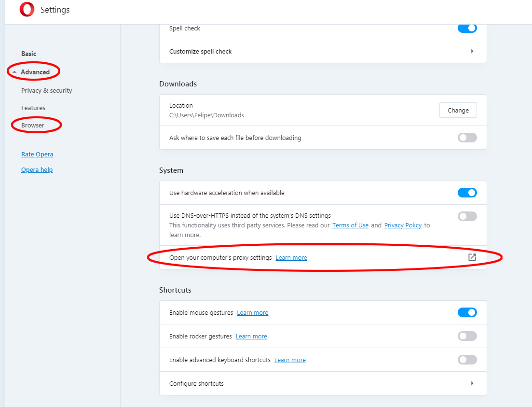The image size is (532, 407).
Task: Open the Rate Opera link
Action: 37,154
